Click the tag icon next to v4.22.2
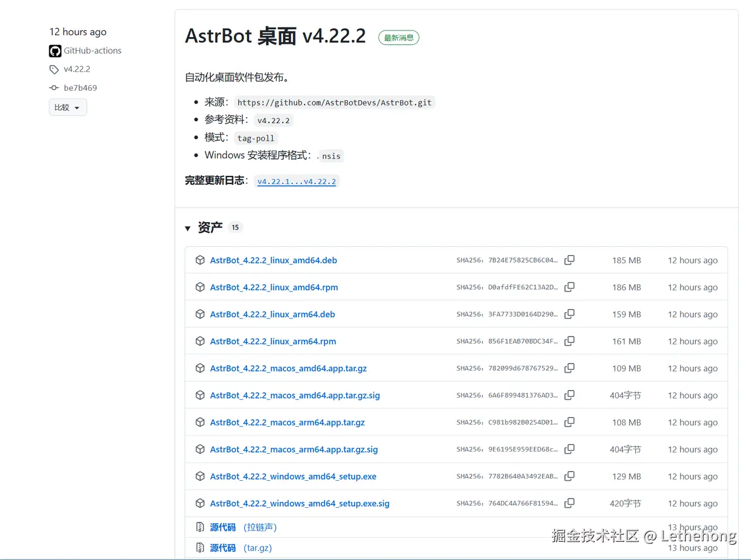This screenshot has width=751, height=560. point(54,69)
